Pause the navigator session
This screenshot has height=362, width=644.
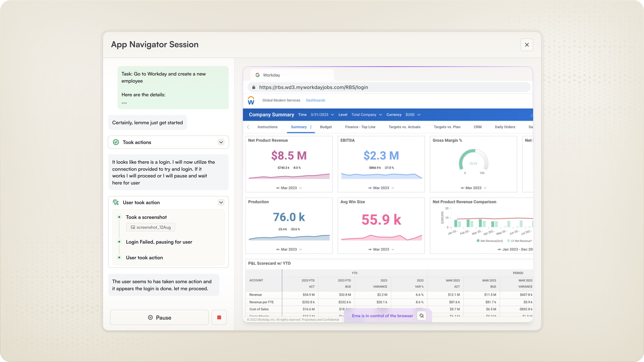point(159,318)
